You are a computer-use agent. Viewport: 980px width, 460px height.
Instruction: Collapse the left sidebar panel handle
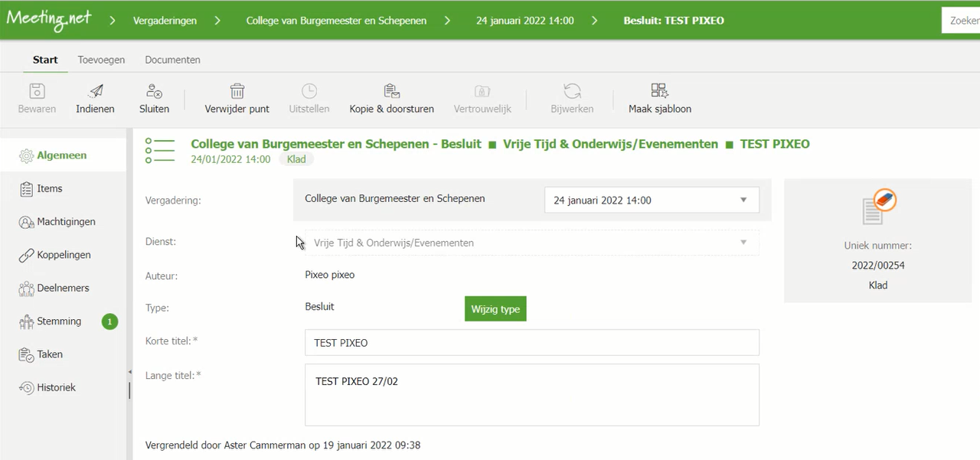click(x=129, y=372)
